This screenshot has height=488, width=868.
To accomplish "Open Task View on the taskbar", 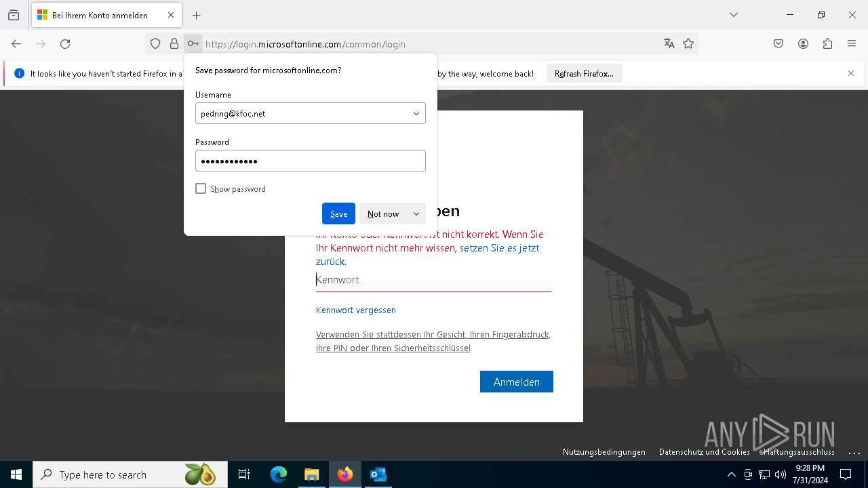I will (x=244, y=474).
